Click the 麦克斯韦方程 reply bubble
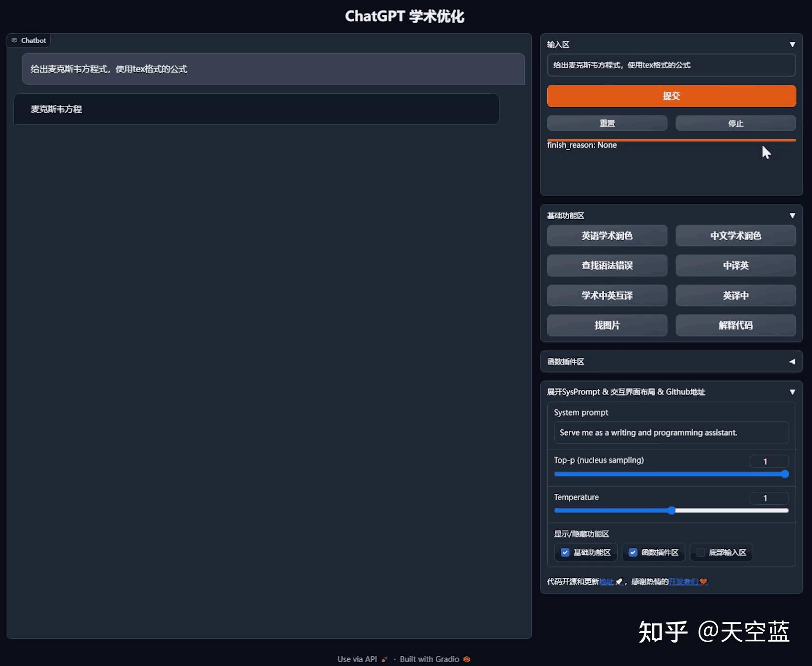 pyautogui.click(x=257, y=109)
